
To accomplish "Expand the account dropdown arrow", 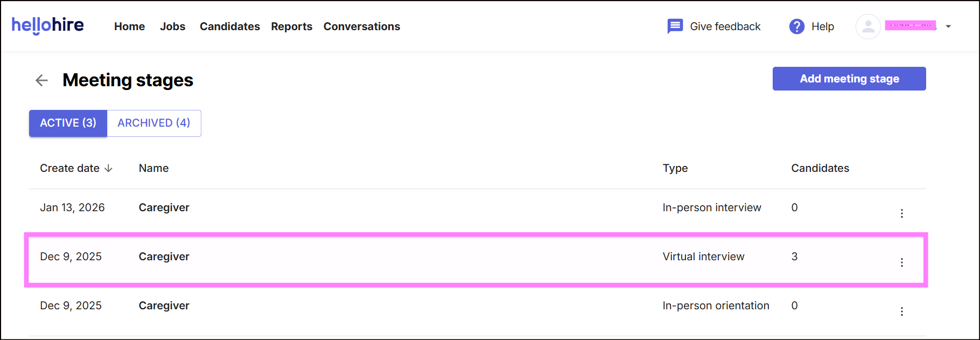I will pyautogui.click(x=948, y=26).
